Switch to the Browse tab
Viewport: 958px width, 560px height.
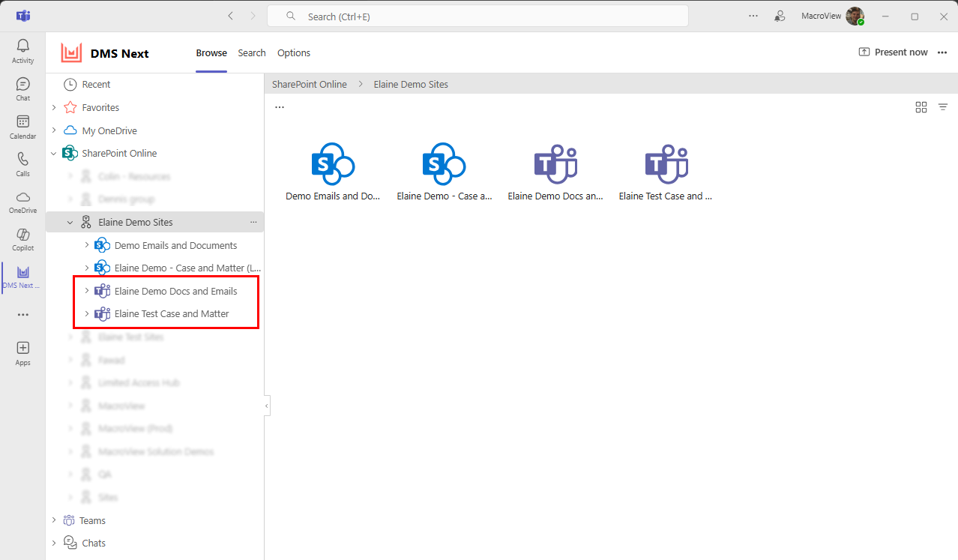(x=211, y=53)
